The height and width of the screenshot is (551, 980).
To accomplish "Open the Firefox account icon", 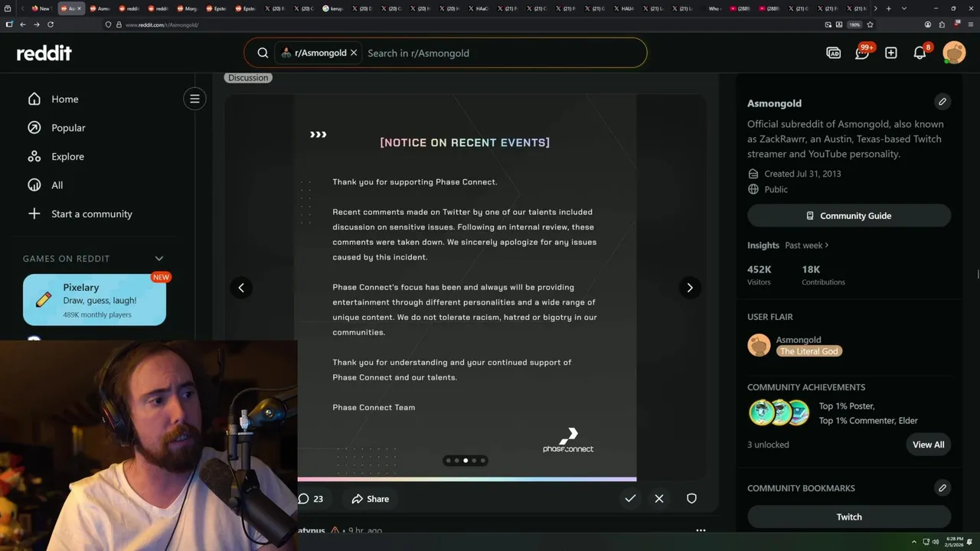I will tap(927, 24).
